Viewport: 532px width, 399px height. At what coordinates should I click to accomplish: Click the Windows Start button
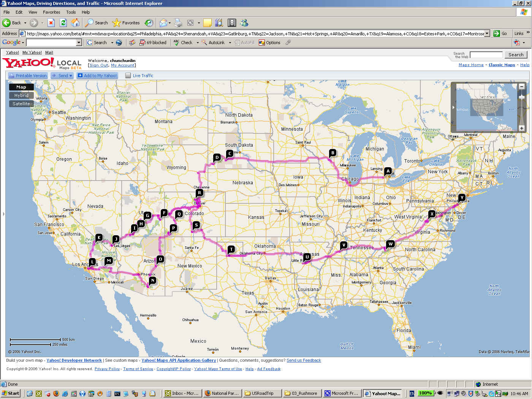(x=11, y=393)
